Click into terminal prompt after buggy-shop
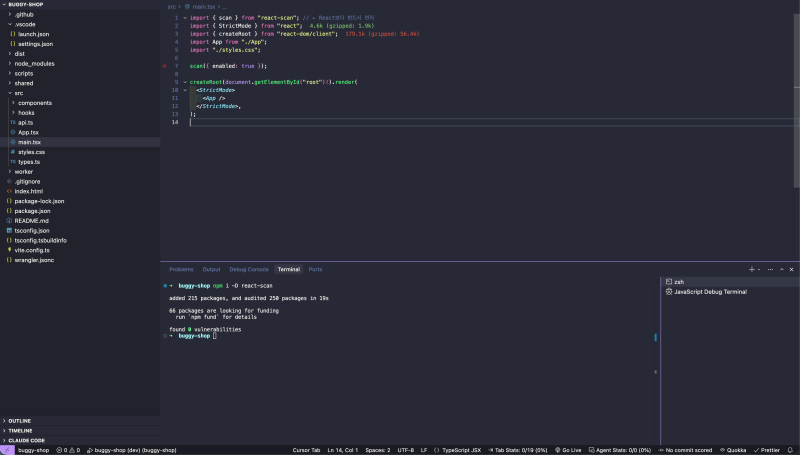 (x=215, y=336)
